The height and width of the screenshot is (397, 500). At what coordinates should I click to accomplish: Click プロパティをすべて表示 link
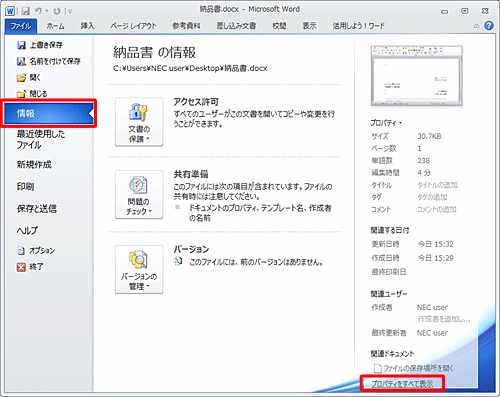[x=402, y=384]
